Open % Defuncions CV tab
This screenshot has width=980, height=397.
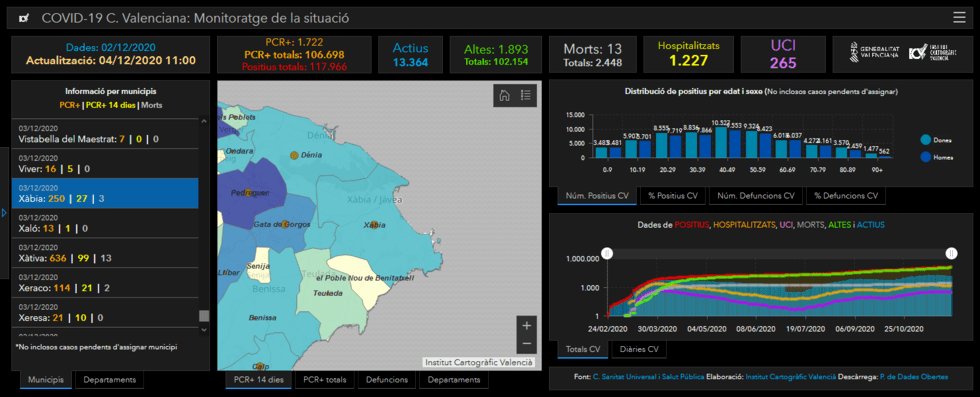(x=846, y=196)
